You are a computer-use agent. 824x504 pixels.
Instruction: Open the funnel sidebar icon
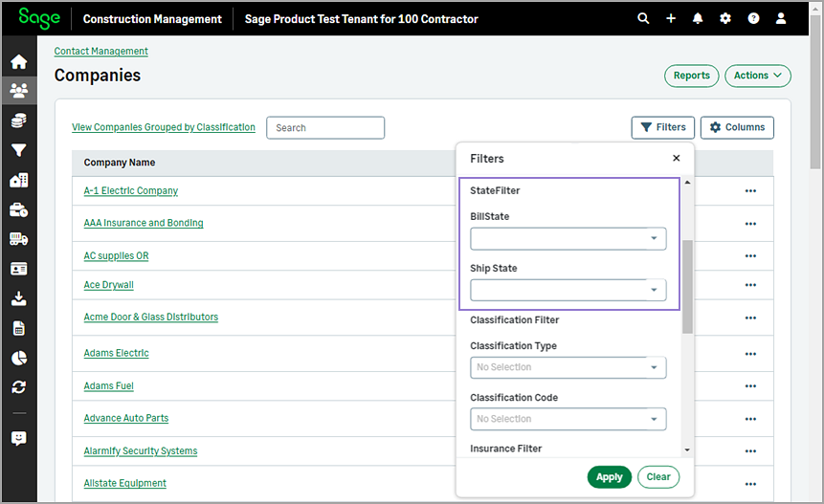point(19,151)
